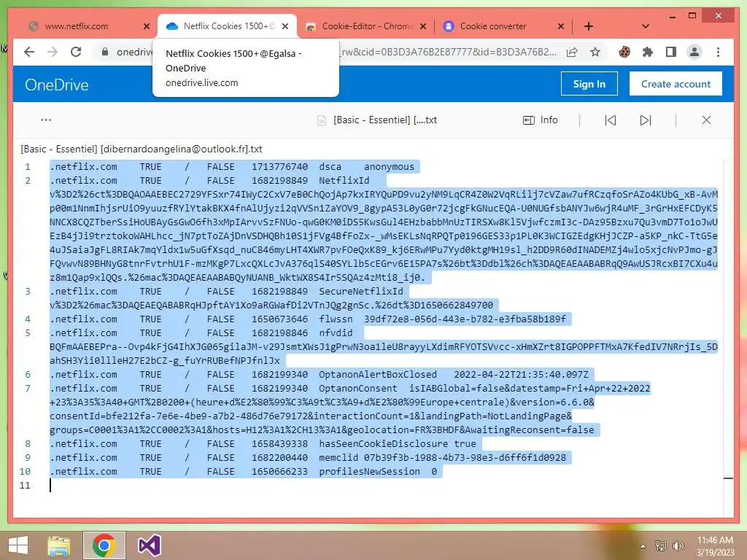The width and height of the screenshot is (747, 560).
Task: Click the SecureNetflixId text on line 3
Action: pos(360,291)
